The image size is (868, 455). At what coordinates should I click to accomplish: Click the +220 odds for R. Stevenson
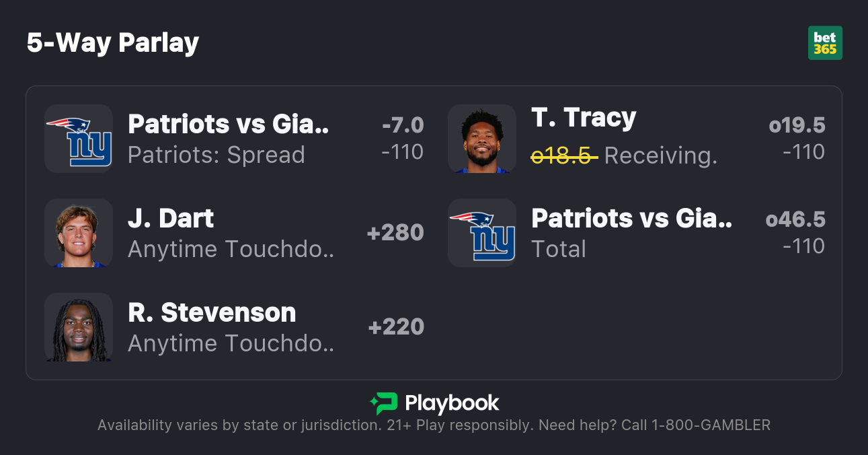click(396, 327)
